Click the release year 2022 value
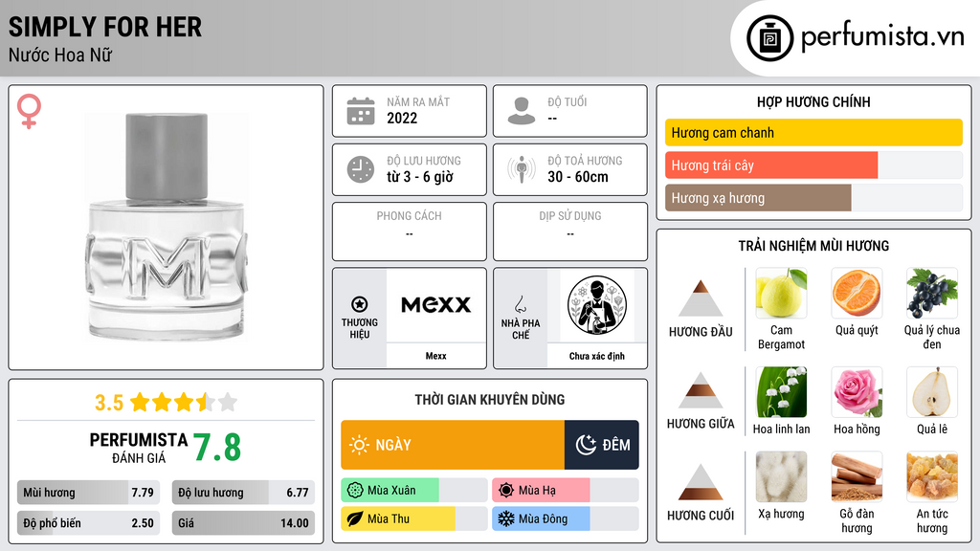The width and height of the screenshot is (980, 551). point(402,118)
